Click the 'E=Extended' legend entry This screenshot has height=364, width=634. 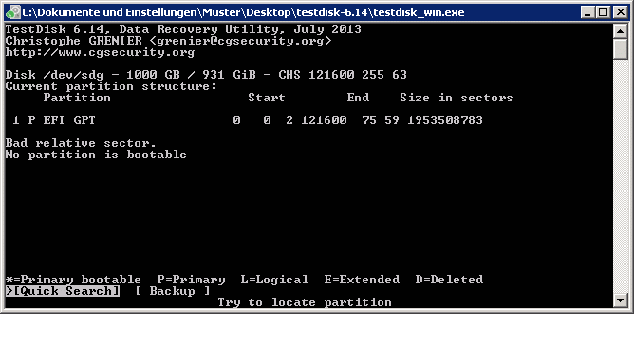pyautogui.click(x=362, y=280)
